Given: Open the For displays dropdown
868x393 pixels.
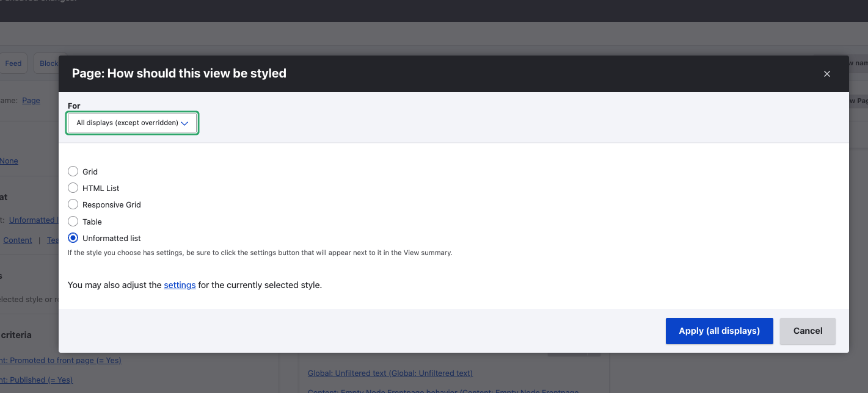Looking at the screenshot, I should (132, 123).
